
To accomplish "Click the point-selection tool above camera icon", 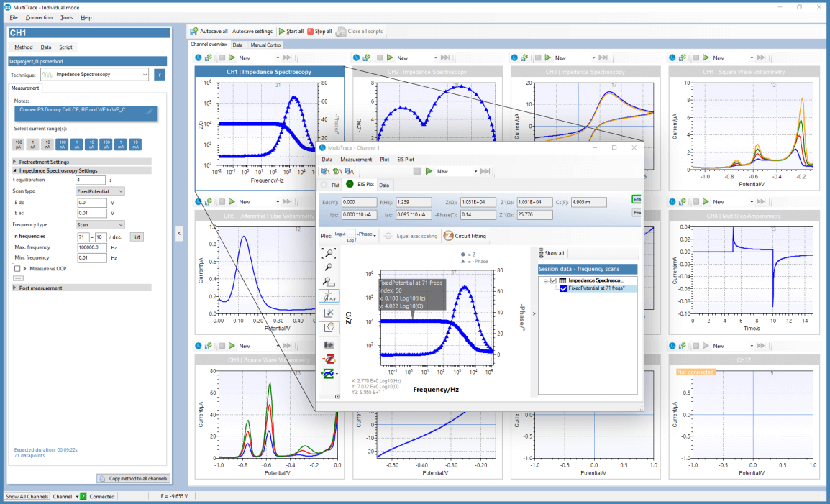I will click(x=329, y=327).
